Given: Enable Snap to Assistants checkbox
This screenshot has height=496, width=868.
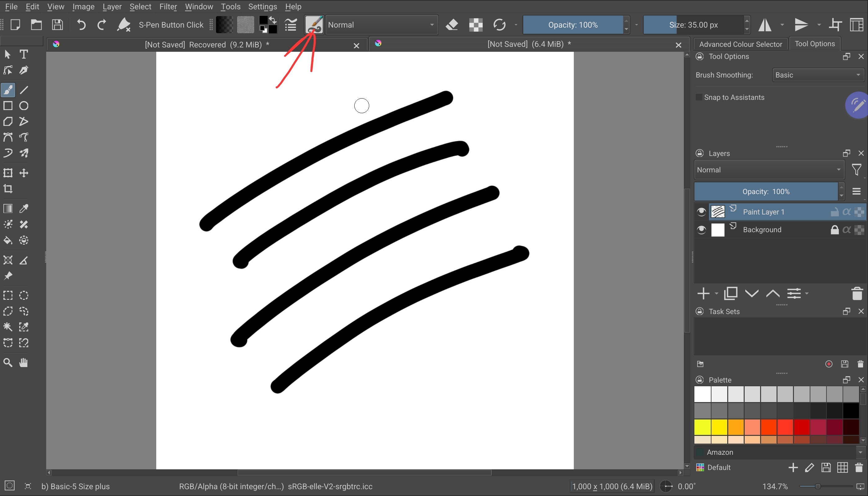Looking at the screenshot, I should pyautogui.click(x=699, y=97).
